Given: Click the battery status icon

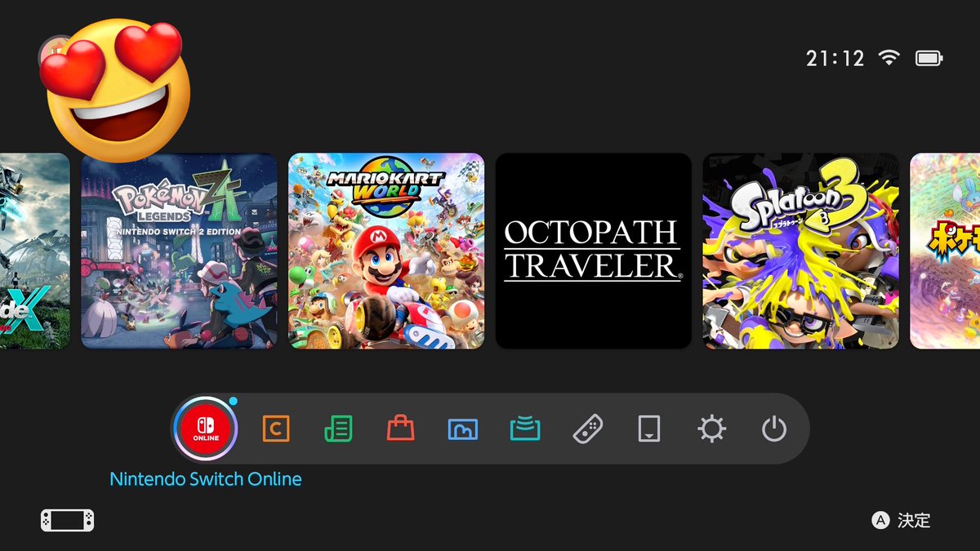Looking at the screenshot, I should (929, 58).
